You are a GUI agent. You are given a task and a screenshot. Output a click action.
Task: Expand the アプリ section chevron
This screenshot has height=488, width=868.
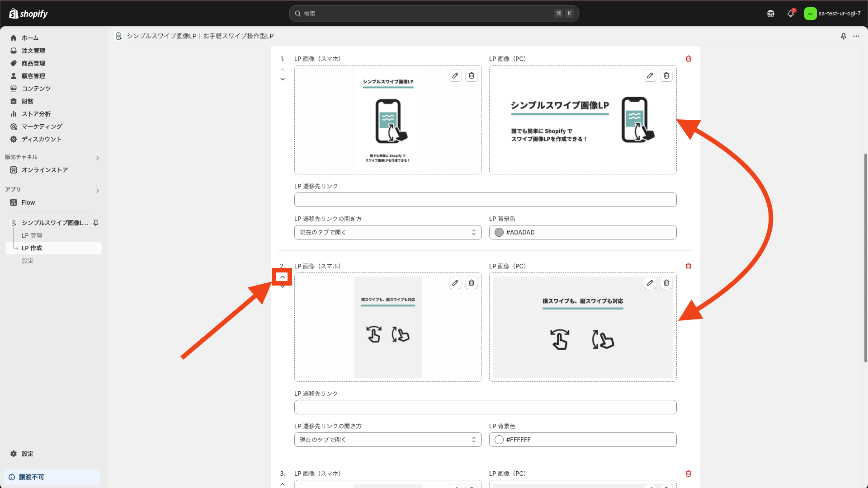point(97,191)
